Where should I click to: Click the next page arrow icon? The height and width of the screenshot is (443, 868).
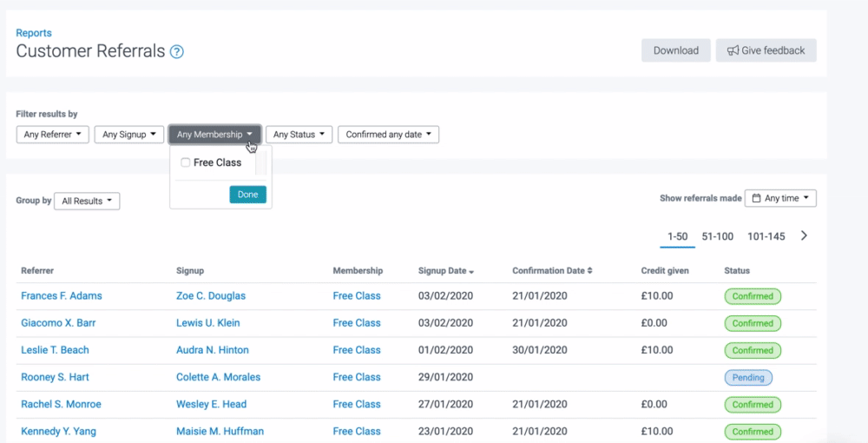point(804,235)
